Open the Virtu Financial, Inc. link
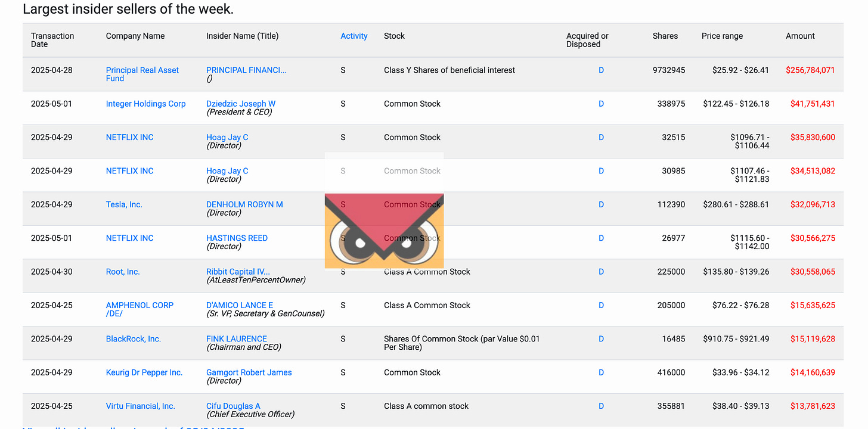Image resolution: width=868 pixels, height=429 pixels. point(141,406)
